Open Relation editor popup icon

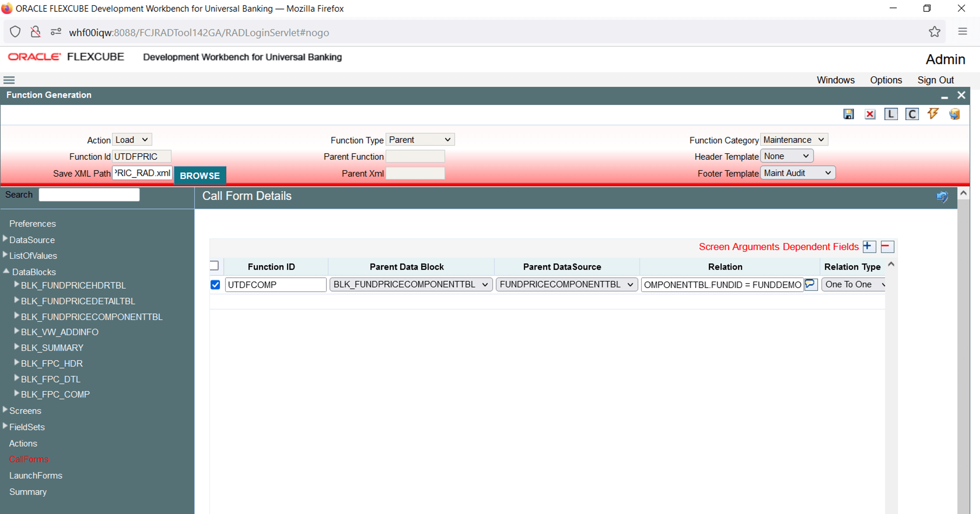tap(811, 284)
